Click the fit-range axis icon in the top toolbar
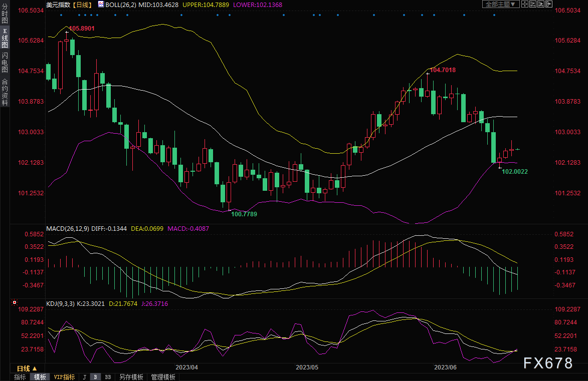This screenshot has width=588, height=381. tap(533, 4)
